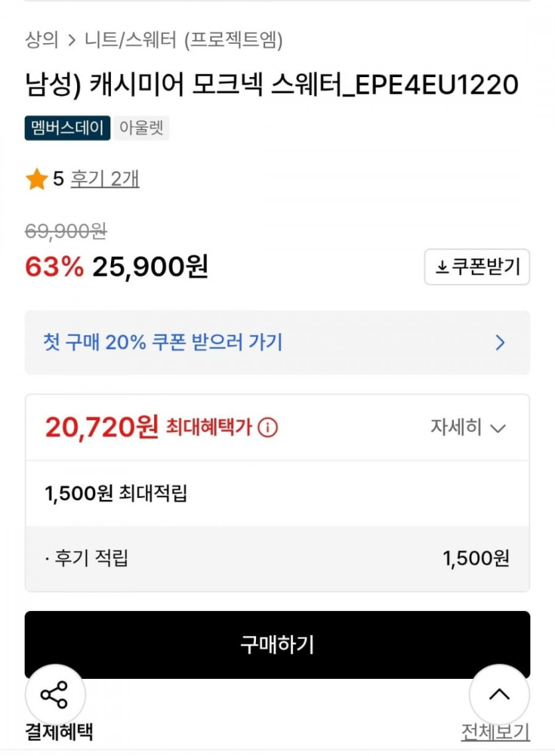Open the 최대혜택가 info icon
The width and height of the screenshot is (555, 756).
click(267, 428)
